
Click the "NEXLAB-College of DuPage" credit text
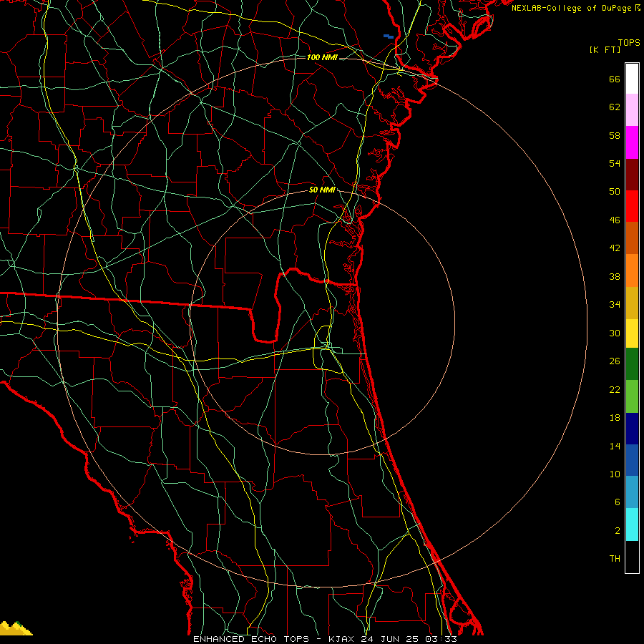pos(572,8)
